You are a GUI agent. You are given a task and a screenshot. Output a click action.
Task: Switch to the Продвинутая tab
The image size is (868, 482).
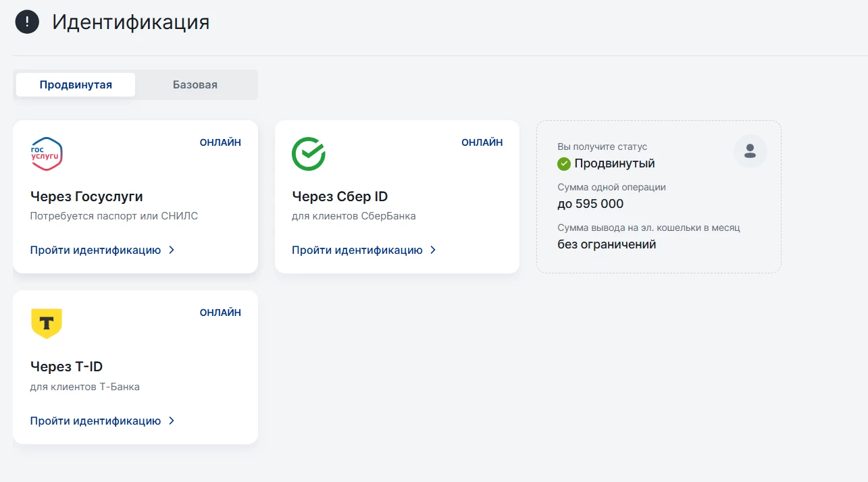pos(76,85)
